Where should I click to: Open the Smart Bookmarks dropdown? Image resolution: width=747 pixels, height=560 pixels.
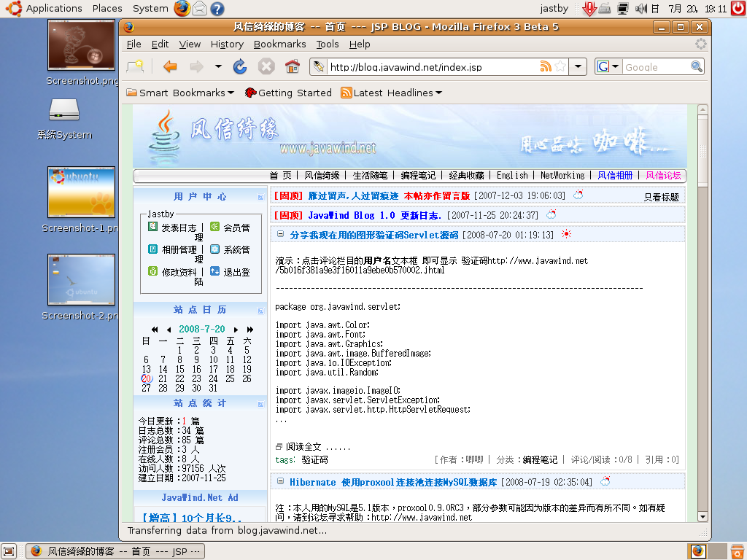(231, 93)
